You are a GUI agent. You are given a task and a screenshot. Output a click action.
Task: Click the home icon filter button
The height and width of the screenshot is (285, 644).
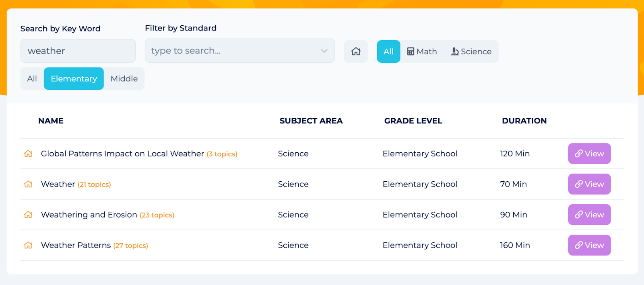click(x=356, y=51)
